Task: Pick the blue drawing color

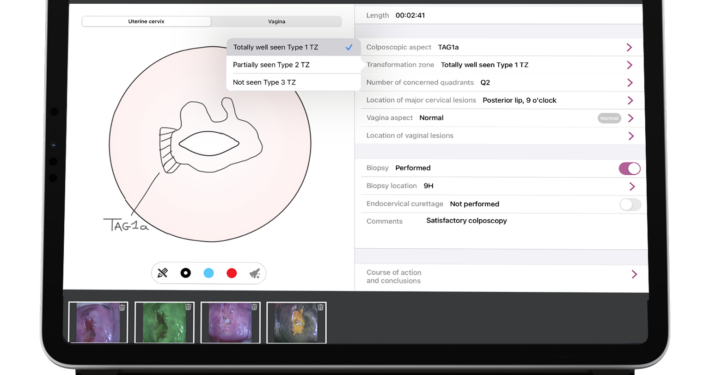Action: [209, 273]
